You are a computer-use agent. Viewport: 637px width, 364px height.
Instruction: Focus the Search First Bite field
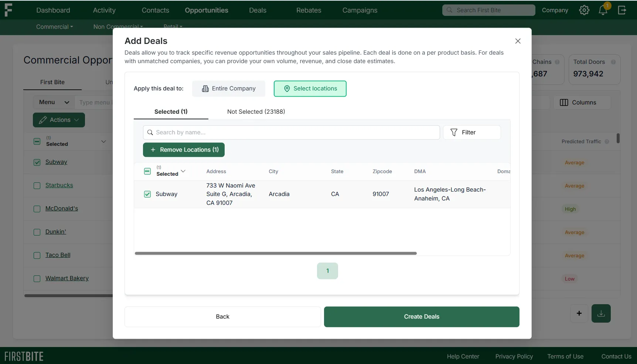(x=489, y=10)
